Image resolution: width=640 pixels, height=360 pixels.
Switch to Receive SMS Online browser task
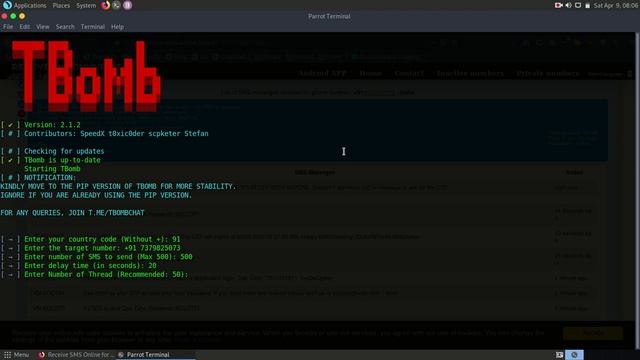point(76,355)
